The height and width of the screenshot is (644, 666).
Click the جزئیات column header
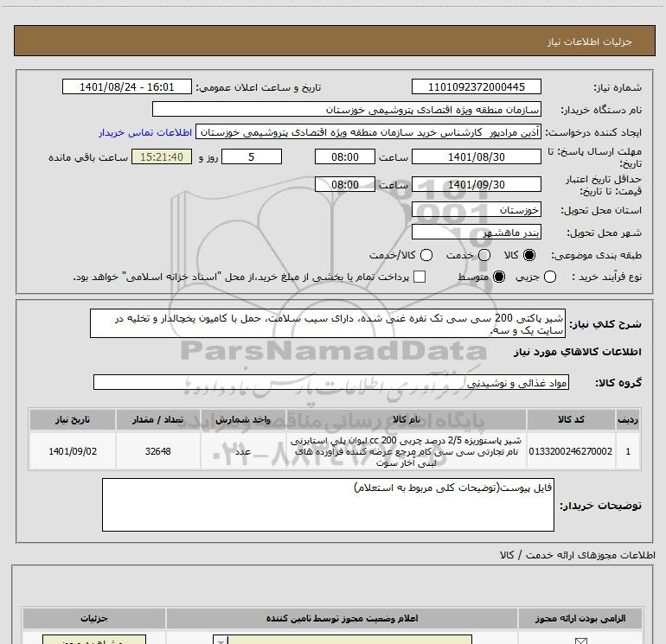[x=94, y=618]
